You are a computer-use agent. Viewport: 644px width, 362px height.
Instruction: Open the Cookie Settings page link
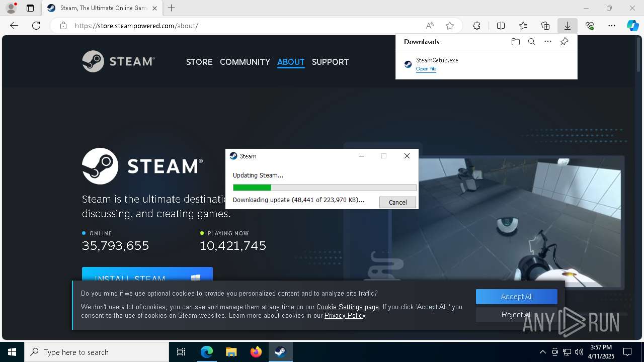[348, 307]
